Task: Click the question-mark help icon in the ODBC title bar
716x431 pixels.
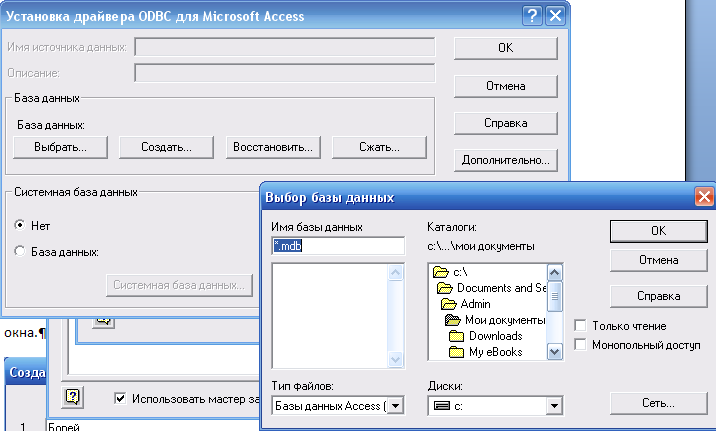Action: pos(532,16)
